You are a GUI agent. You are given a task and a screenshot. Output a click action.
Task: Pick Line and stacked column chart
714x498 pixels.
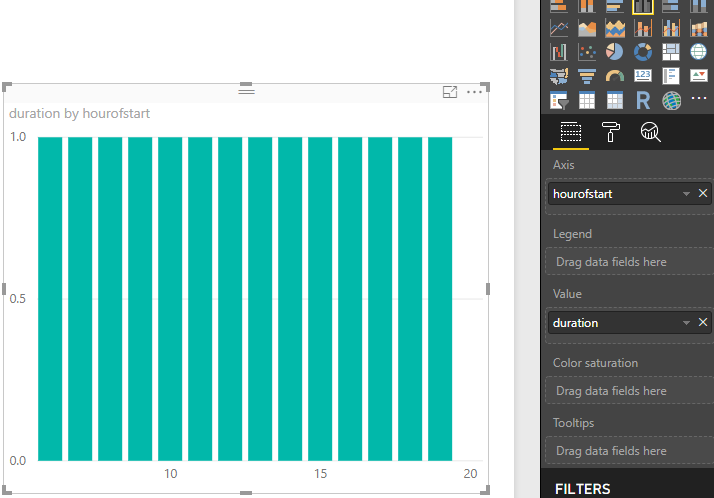[643, 29]
